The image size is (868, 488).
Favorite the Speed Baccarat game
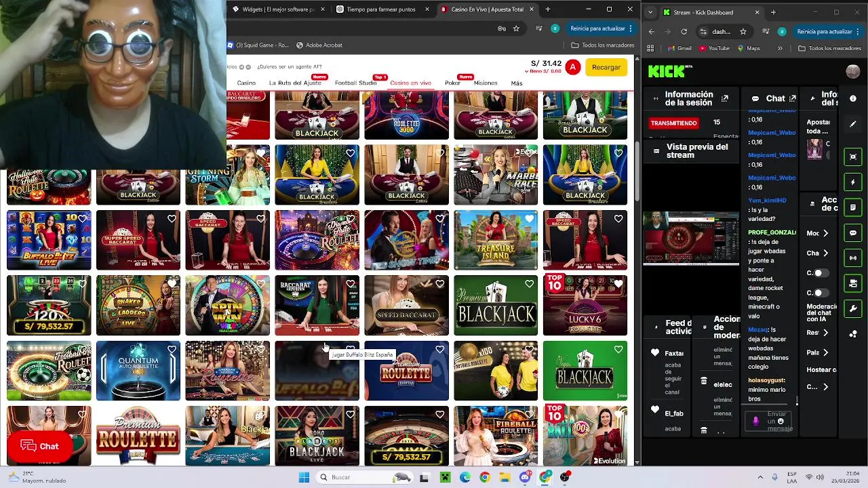439,284
